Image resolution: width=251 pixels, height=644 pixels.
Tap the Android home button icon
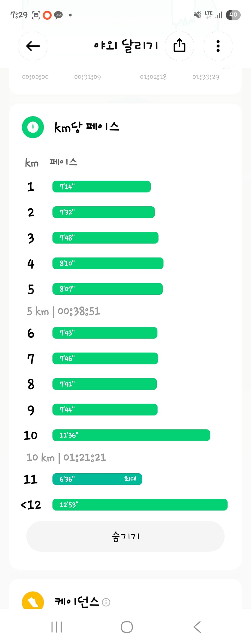pos(127,627)
